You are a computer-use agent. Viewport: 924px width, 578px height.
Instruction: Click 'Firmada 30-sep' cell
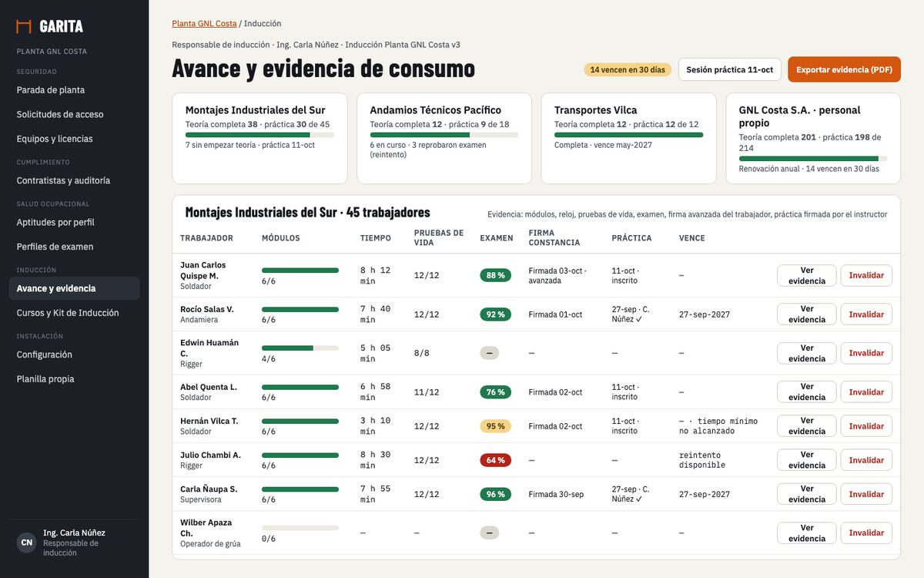coord(555,494)
